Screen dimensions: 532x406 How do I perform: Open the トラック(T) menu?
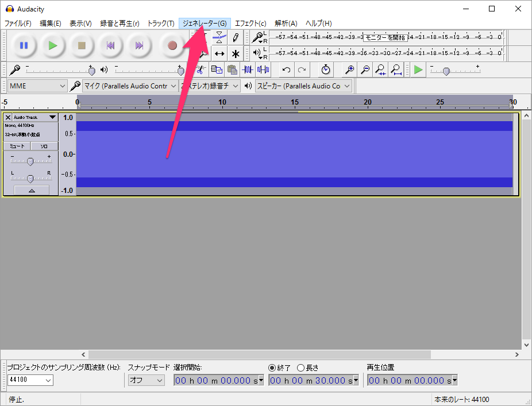pos(160,24)
